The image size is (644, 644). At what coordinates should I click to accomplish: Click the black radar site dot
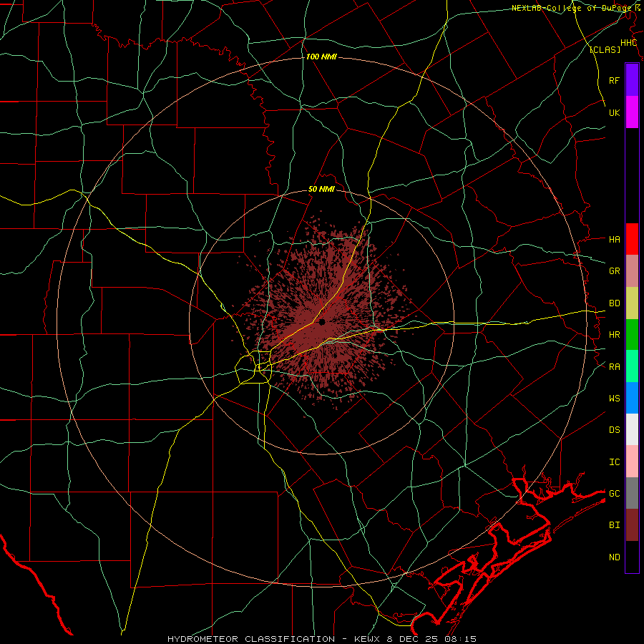322,322
